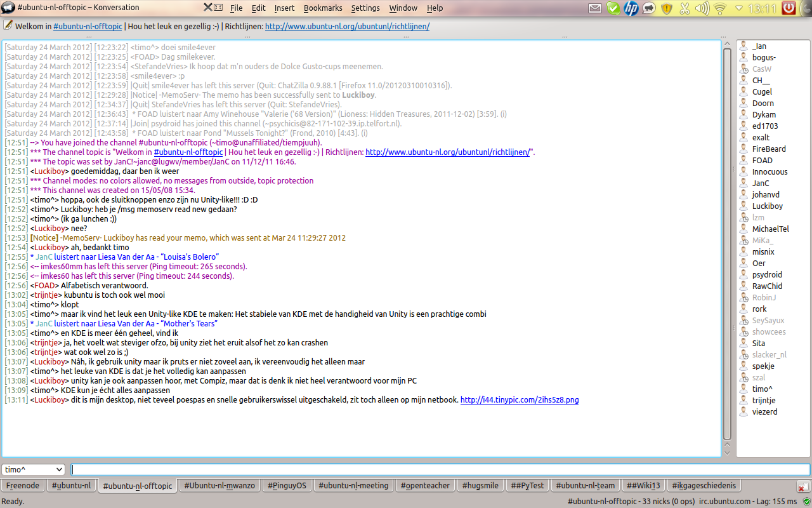Open the Edit menu
This screenshot has height=508, width=812.
(x=258, y=8)
